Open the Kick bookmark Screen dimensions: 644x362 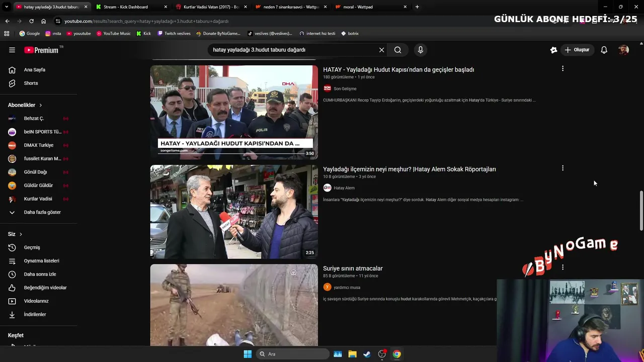[143, 33]
